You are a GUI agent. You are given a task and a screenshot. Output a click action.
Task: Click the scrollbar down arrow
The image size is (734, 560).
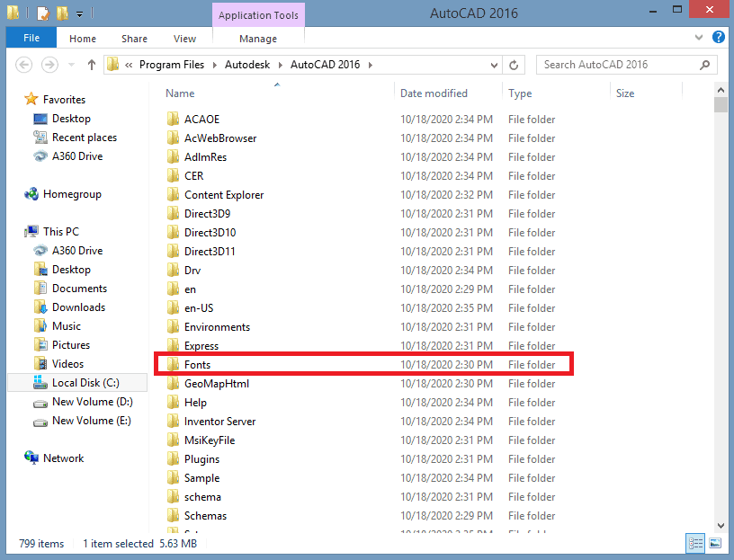pos(721,526)
